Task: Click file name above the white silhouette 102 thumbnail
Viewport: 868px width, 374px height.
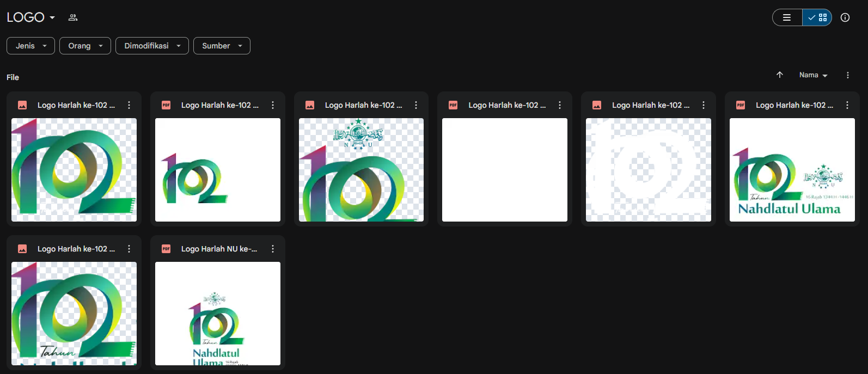Action: [651, 105]
